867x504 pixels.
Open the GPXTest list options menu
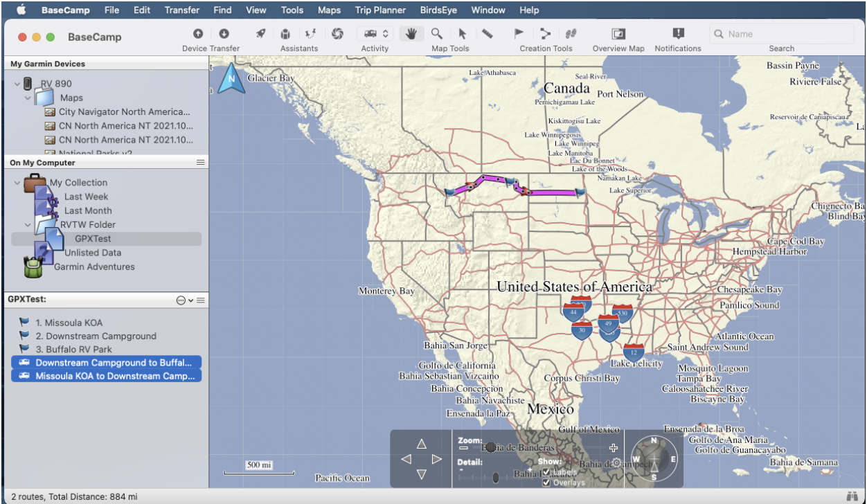[x=201, y=300]
